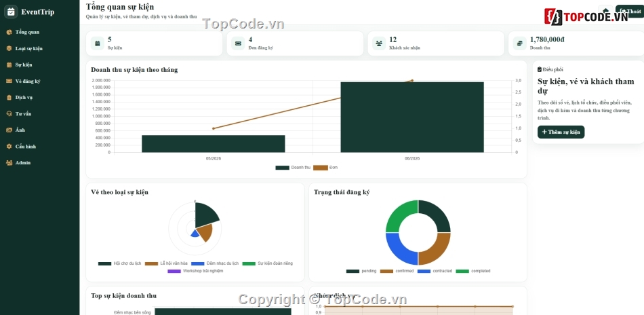Click the Đơn đăng ký card label
Image resolution: width=644 pixels, height=315 pixels.
click(261, 48)
